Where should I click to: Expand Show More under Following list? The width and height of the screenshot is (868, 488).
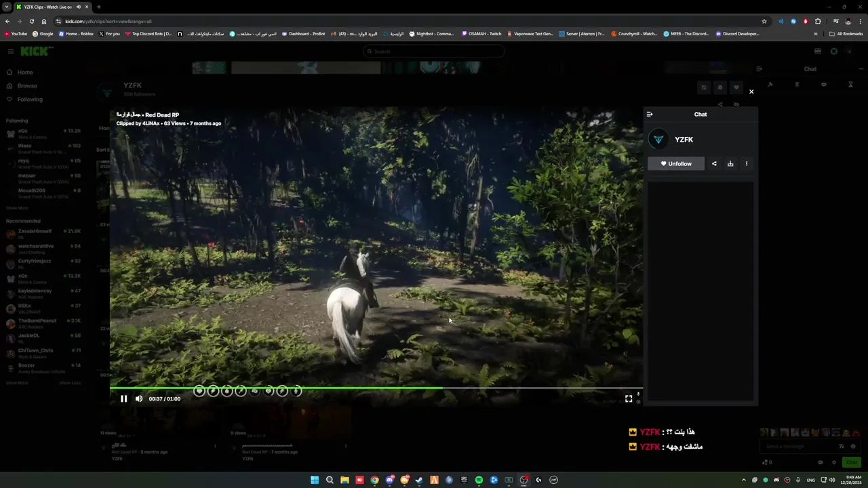pos(17,208)
